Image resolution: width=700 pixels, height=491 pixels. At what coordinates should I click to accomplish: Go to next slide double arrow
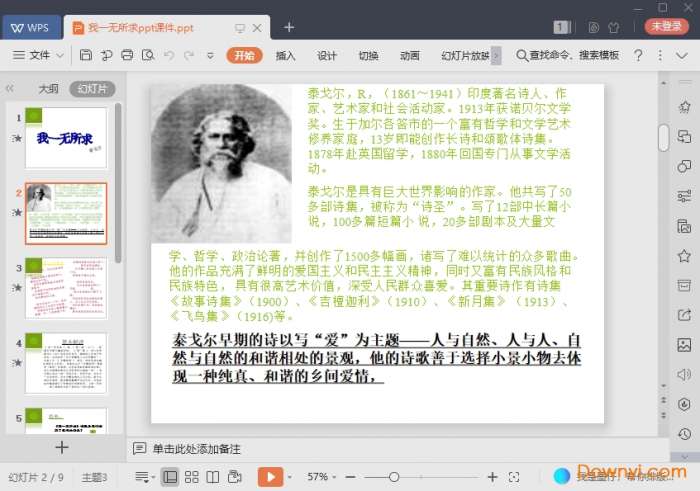pyautogui.click(x=663, y=415)
